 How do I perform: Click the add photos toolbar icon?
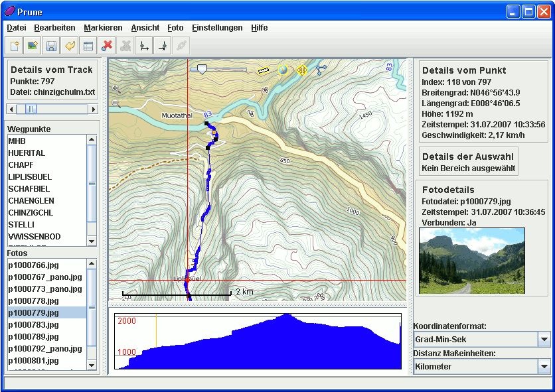pos(32,46)
